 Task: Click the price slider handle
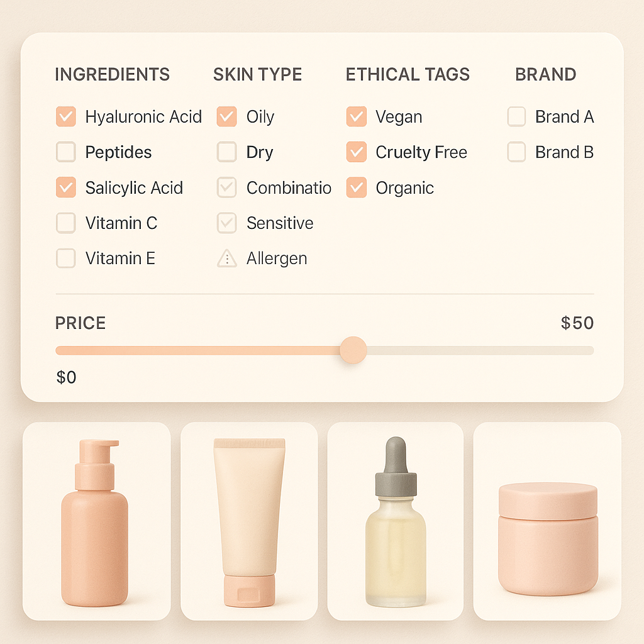[x=353, y=350]
